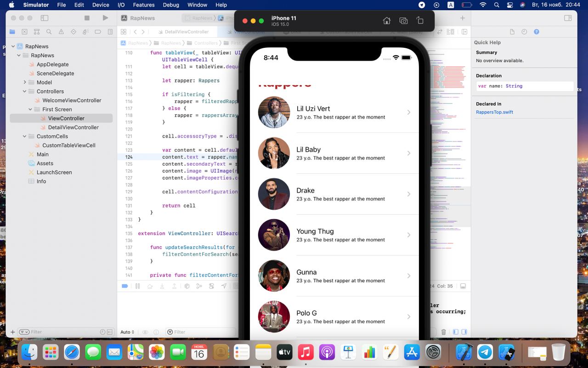This screenshot has height=368, width=588.
Task: Collapse the First Screen folder
Action: (30, 109)
